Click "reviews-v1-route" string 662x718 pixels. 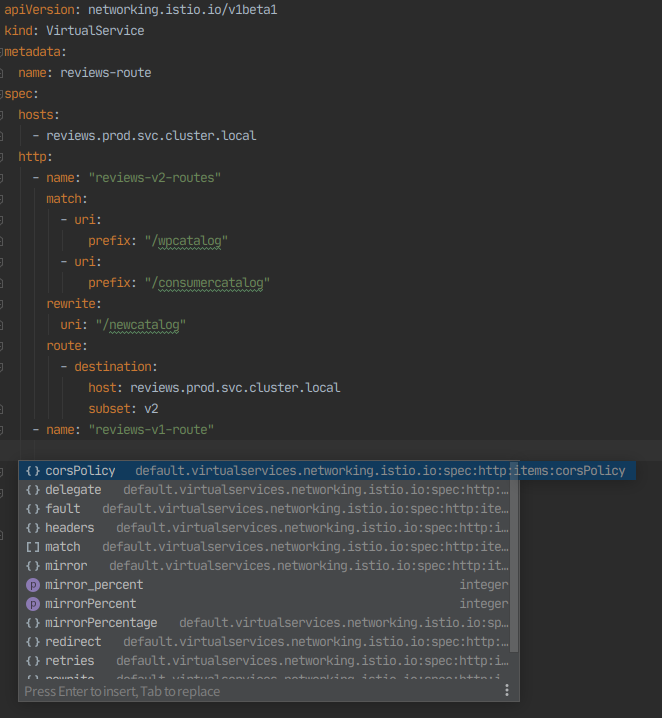pos(151,430)
